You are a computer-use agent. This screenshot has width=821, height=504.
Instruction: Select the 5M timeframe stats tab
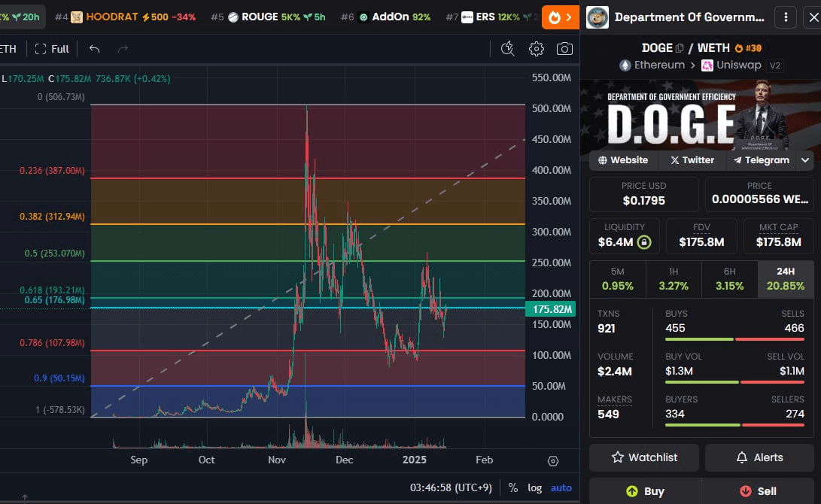tap(618, 279)
